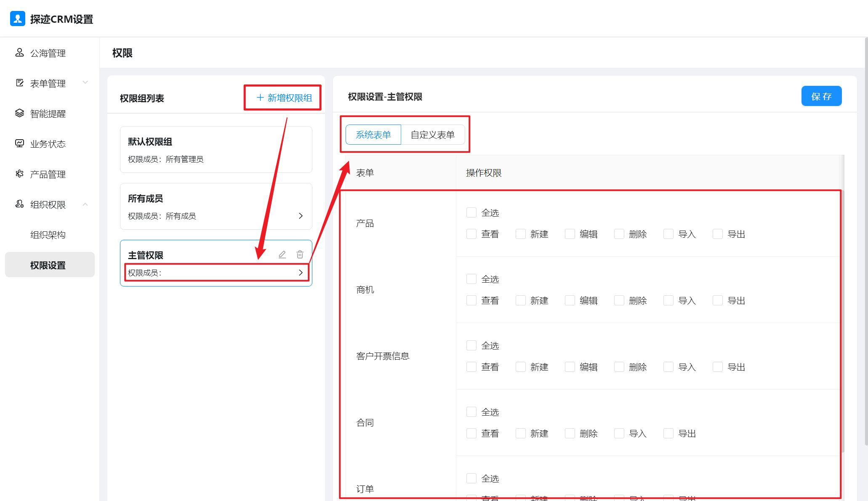Check 全选 for the 产品 row

[x=471, y=212]
